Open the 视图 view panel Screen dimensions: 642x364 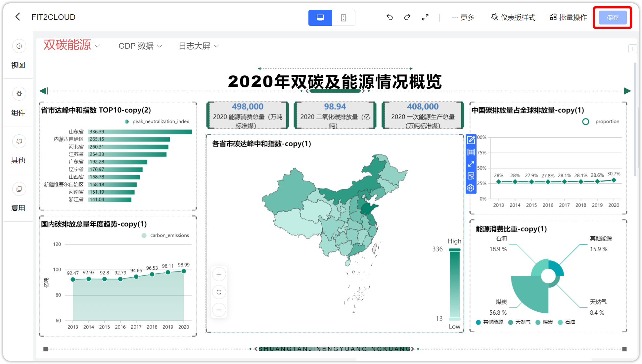coord(19,55)
